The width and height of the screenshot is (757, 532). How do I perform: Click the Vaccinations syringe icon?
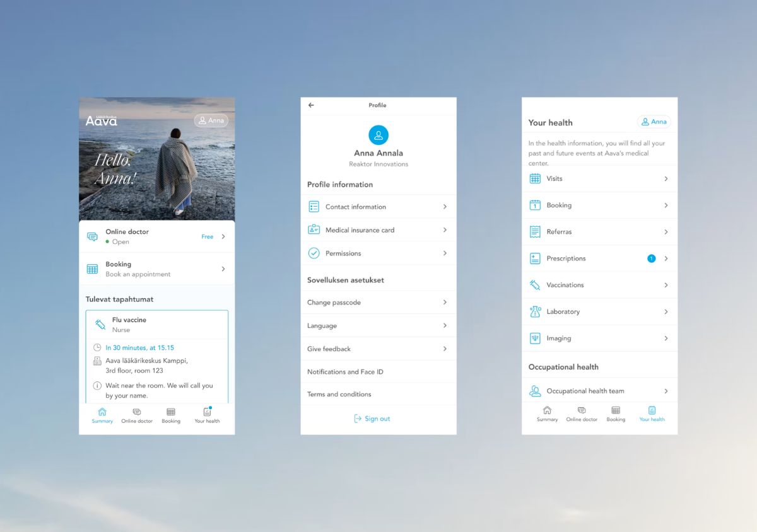(x=535, y=285)
